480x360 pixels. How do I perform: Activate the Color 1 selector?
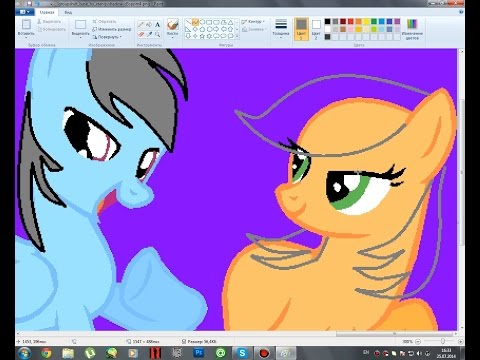301,29
